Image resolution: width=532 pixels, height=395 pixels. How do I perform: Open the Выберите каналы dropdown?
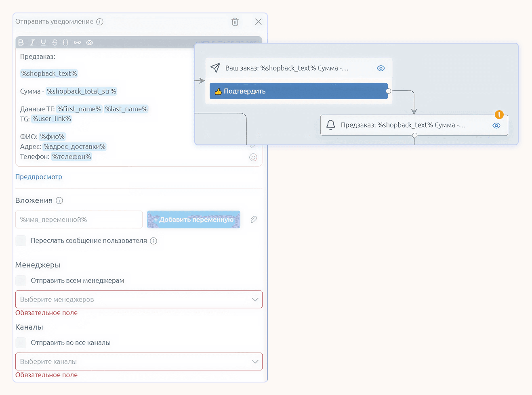[x=139, y=362]
